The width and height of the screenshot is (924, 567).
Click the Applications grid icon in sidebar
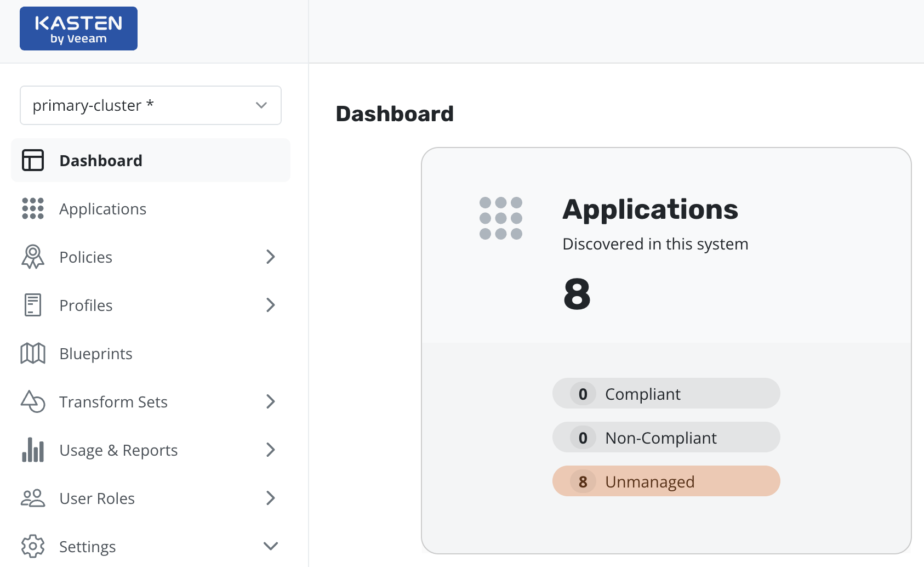click(x=33, y=208)
